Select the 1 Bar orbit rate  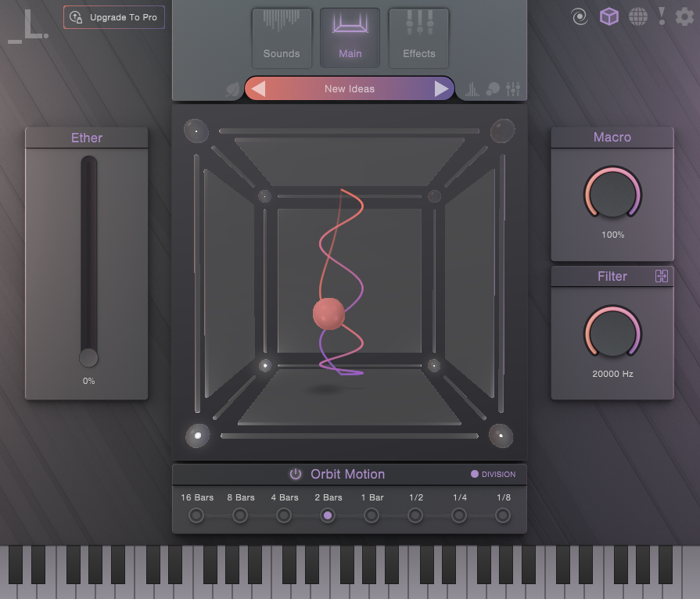coord(372,515)
